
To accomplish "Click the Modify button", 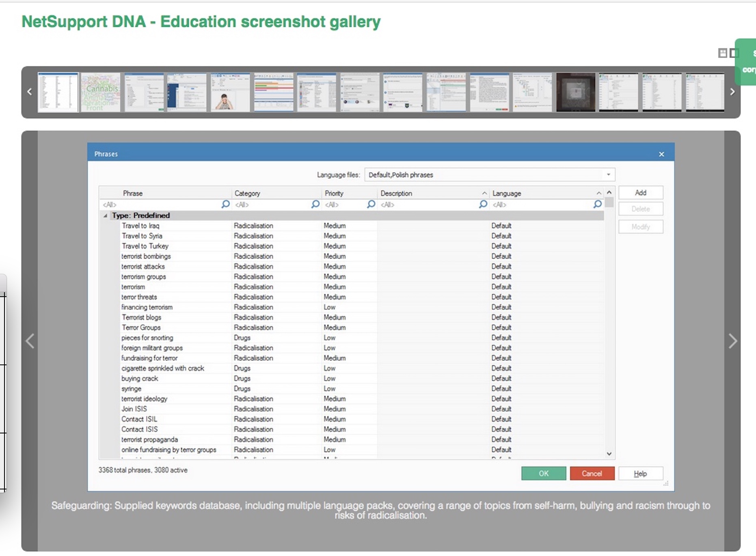I will (x=641, y=227).
